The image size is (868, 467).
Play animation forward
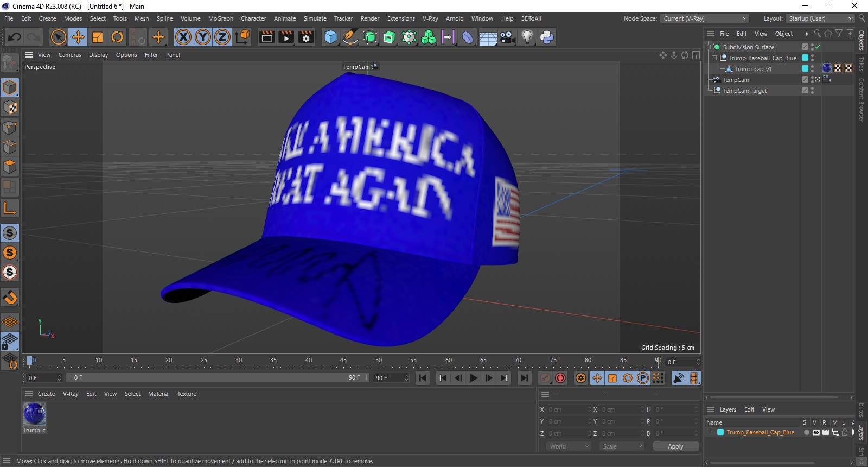click(x=474, y=378)
